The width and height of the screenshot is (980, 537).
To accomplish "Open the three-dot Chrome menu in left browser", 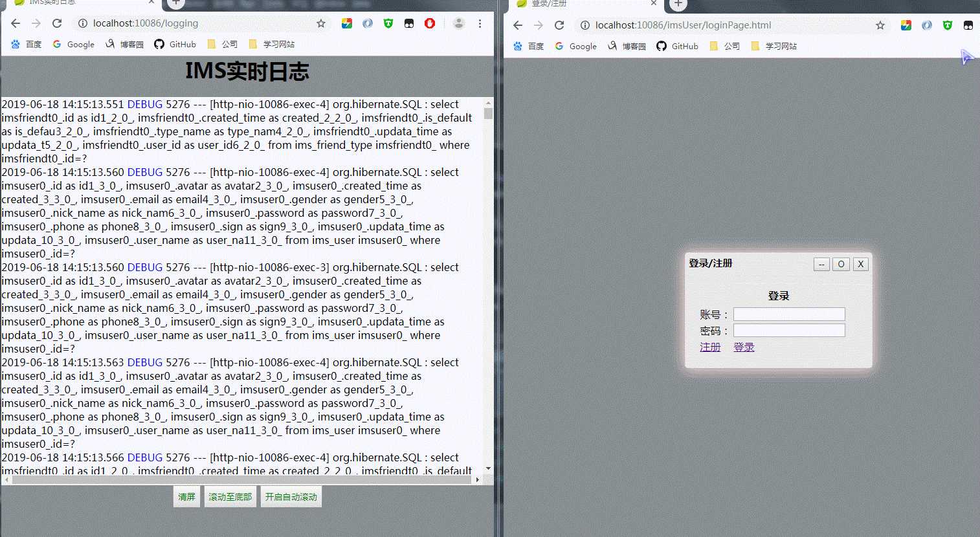I will [x=480, y=23].
